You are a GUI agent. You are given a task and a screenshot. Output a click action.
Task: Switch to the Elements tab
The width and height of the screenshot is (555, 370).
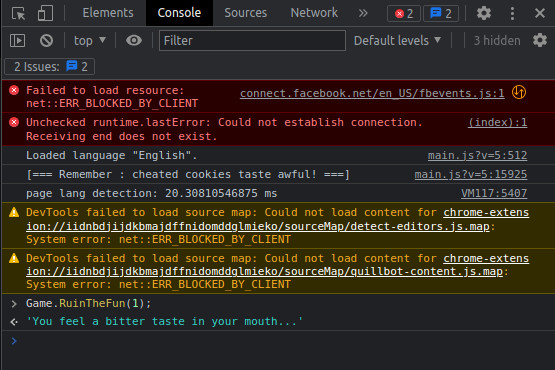point(108,13)
